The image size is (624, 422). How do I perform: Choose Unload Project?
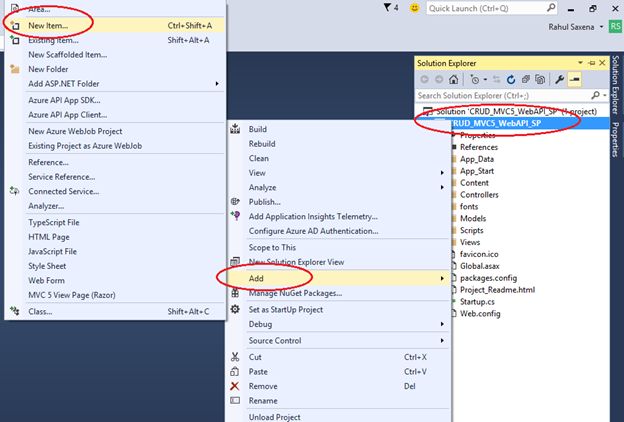(338, 416)
